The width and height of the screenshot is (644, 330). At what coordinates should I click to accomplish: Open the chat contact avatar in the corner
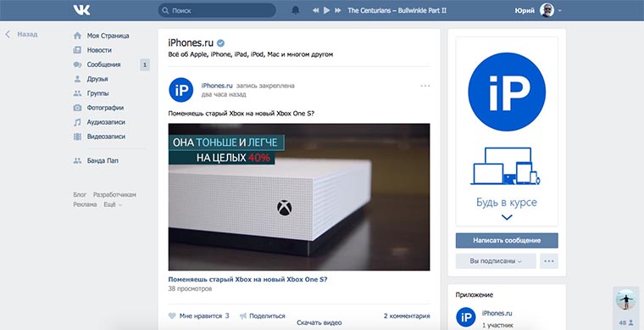pos(626,299)
